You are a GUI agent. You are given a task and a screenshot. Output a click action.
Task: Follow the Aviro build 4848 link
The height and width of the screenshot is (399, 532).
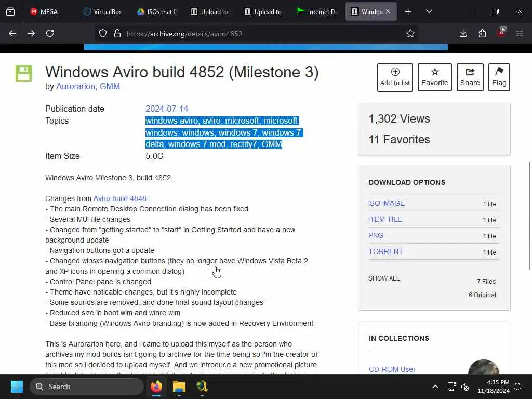(120, 198)
